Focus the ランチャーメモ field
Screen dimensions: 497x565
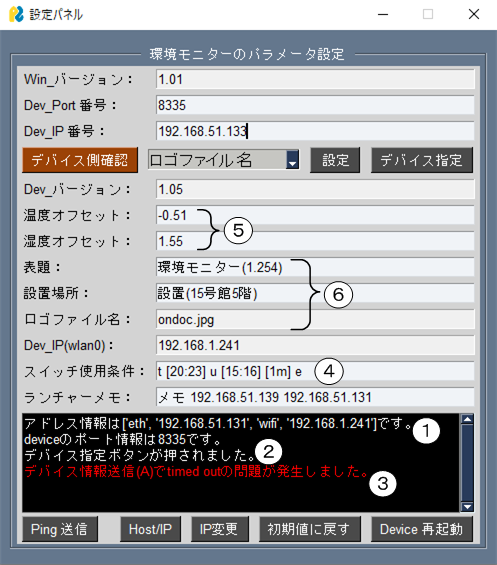coord(315,397)
